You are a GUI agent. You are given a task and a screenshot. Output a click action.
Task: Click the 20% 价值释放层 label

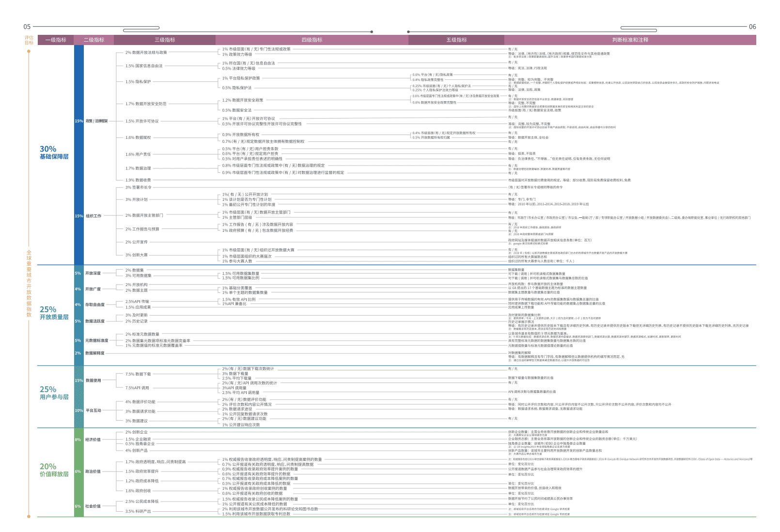54,470
